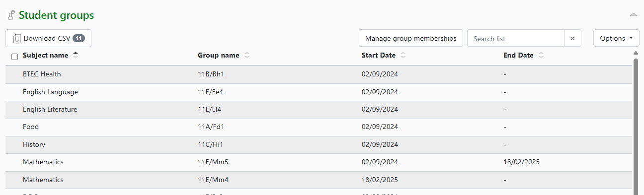Screen dimensions: 644x195
Task: Sort by Start Date column
Action: tap(384, 56)
